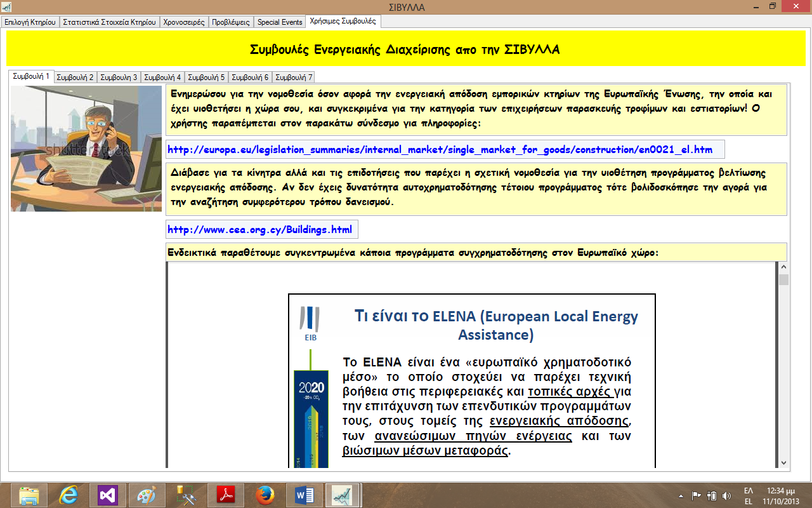Screen dimensions: 812x508
Task: Click the paragraph starting Ενημερώσου για την νομοθεσία
Action: (x=476, y=109)
